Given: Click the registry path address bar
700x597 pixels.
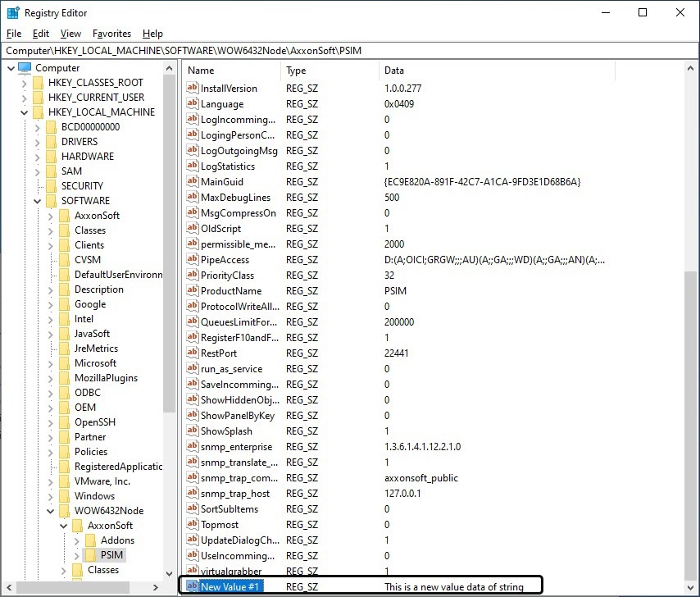Looking at the screenshot, I should (350, 51).
